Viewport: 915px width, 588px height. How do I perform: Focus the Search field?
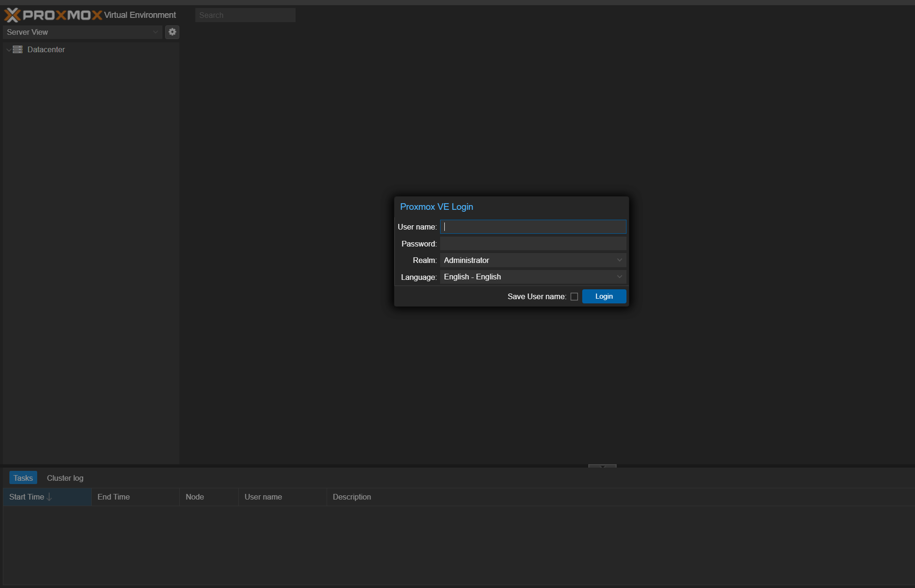pyautogui.click(x=245, y=15)
